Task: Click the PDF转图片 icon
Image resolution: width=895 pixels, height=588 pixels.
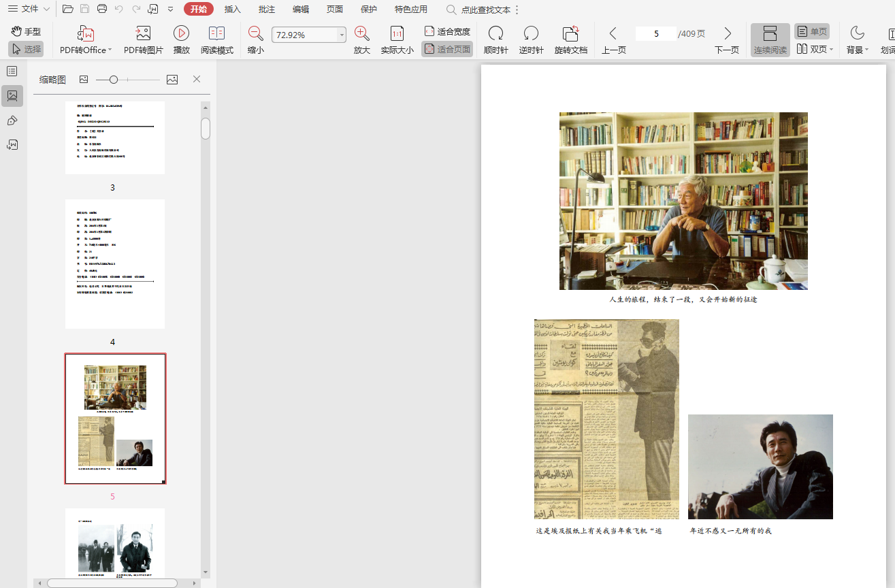Action: coord(143,34)
